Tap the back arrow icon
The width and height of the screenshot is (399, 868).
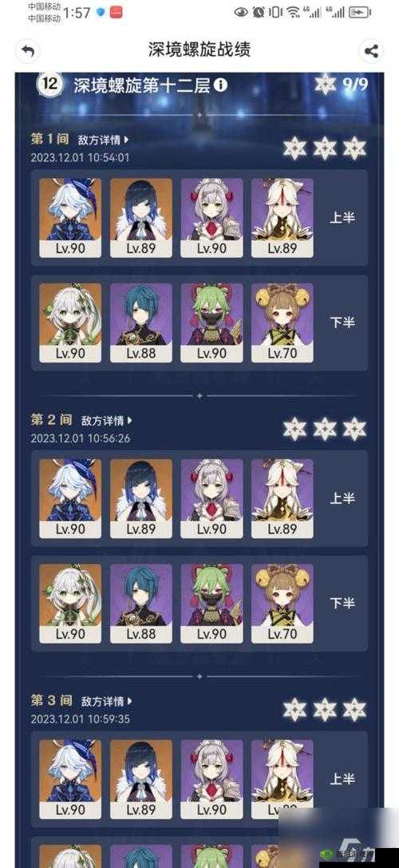coord(28,51)
